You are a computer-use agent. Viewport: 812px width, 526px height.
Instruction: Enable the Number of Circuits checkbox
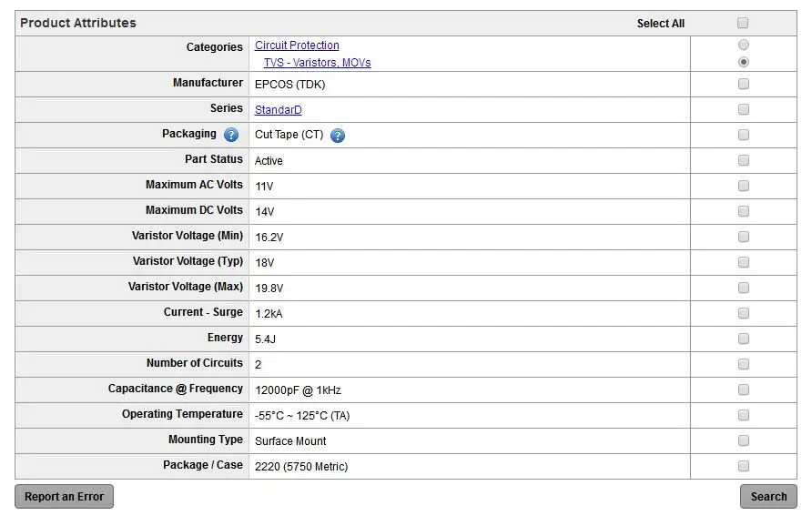tap(744, 364)
